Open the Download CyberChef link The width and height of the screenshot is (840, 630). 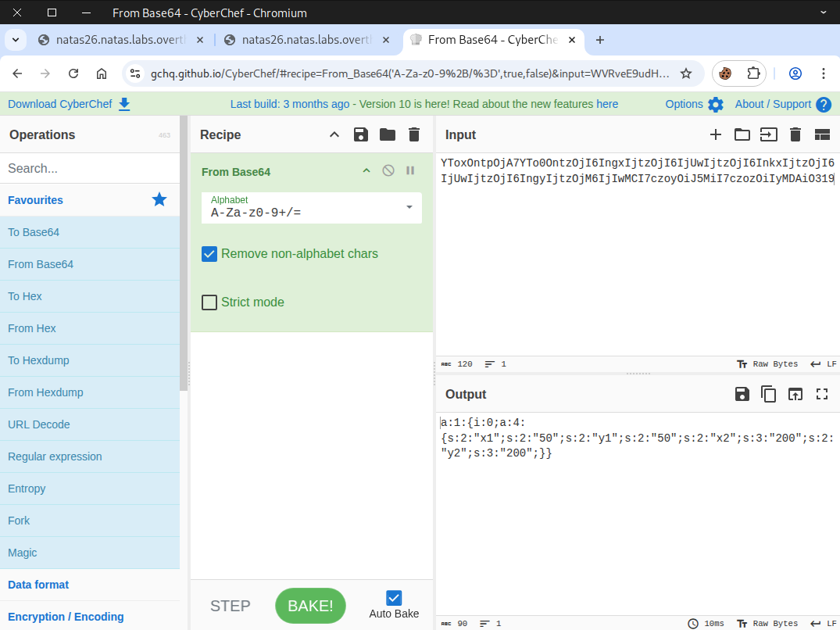tap(69, 104)
